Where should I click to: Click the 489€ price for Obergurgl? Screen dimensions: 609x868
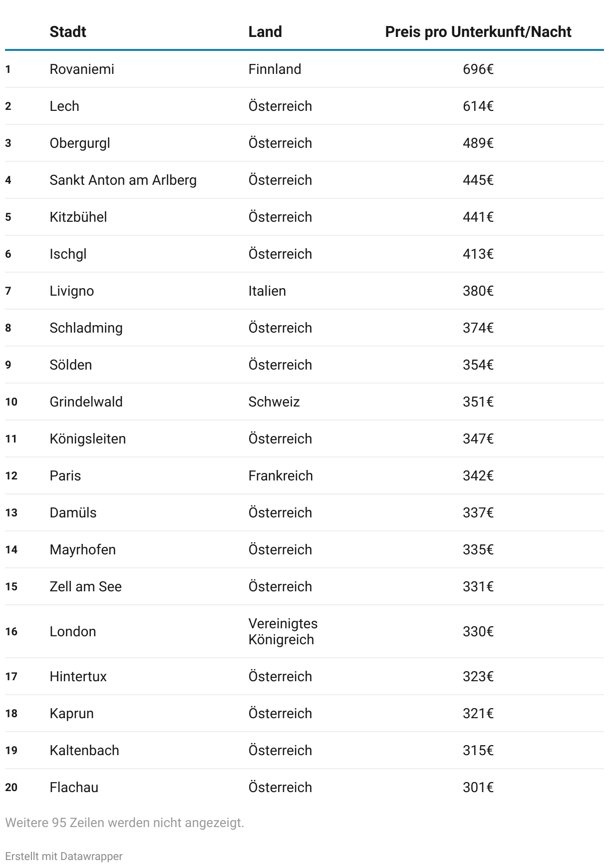(478, 143)
